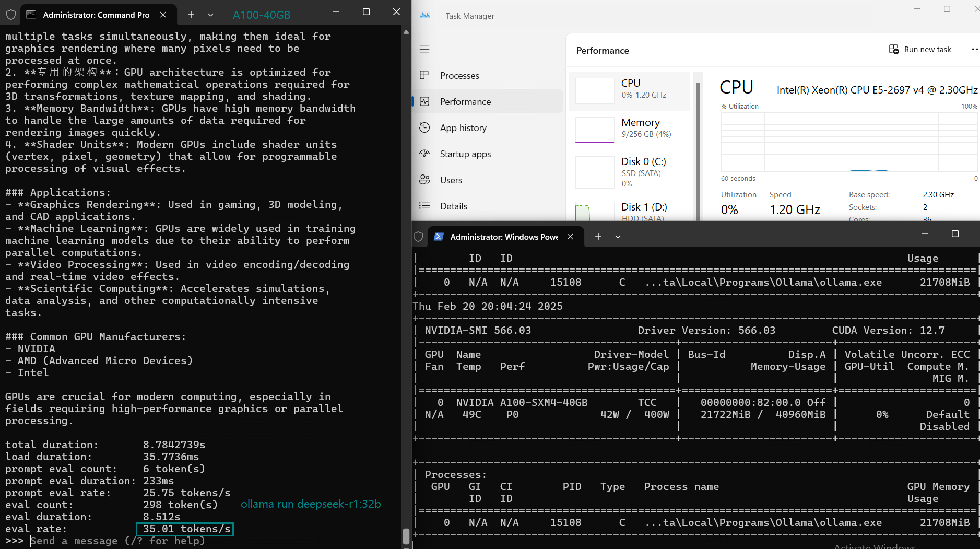Click the Processes icon in sidebar
Viewport: 980px width, 549px height.
[x=424, y=75]
